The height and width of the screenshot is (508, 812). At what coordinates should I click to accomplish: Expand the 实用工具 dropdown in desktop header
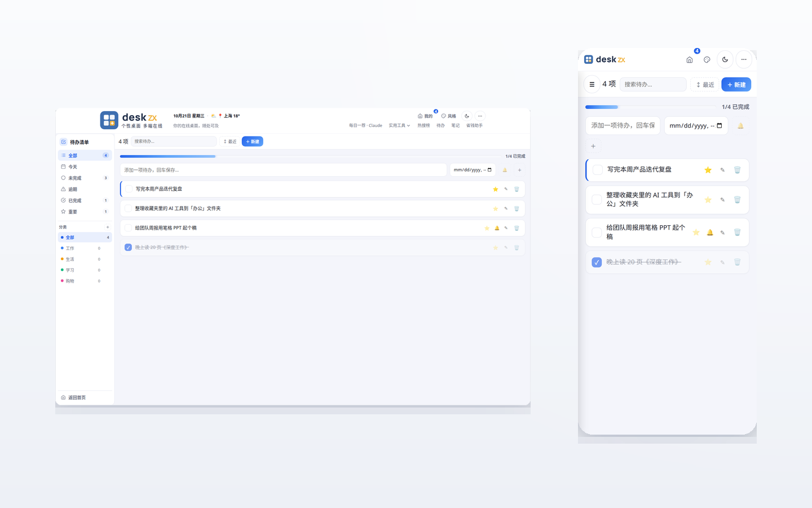399,125
